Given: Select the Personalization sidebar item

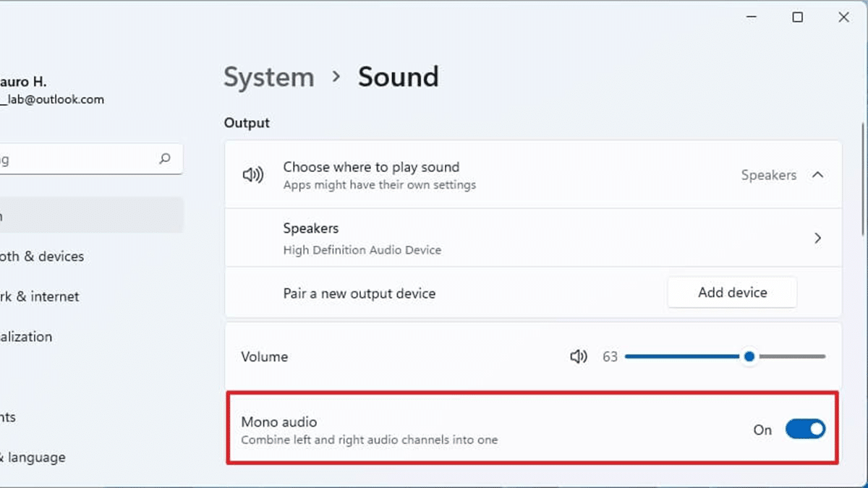Looking at the screenshot, I should (x=26, y=337).
